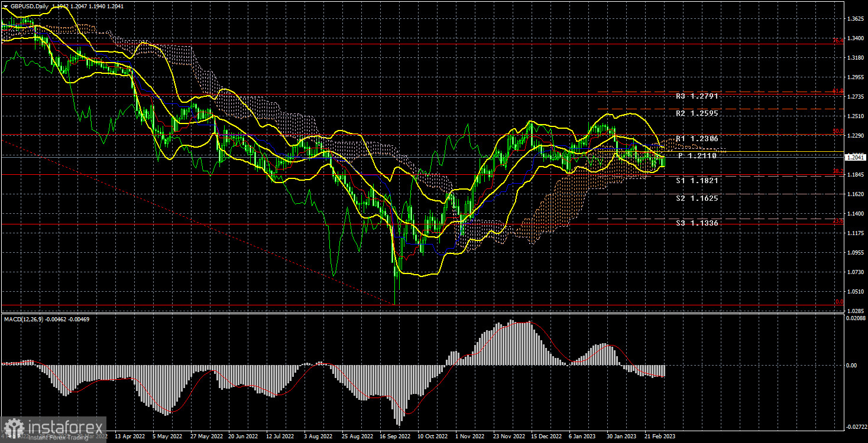Image resolution: width=868 pixels, height=443 pixels.
Task: Click the 23.6 Fibonacci level label
Action: pyautogui.click(x=838, y=221)
